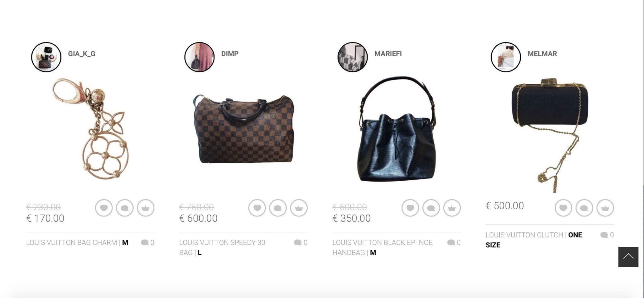Screen dimensions: 644x298
Task: Add Black Epi Noe Handbag to basket
Action: click(x=452, y=208)
